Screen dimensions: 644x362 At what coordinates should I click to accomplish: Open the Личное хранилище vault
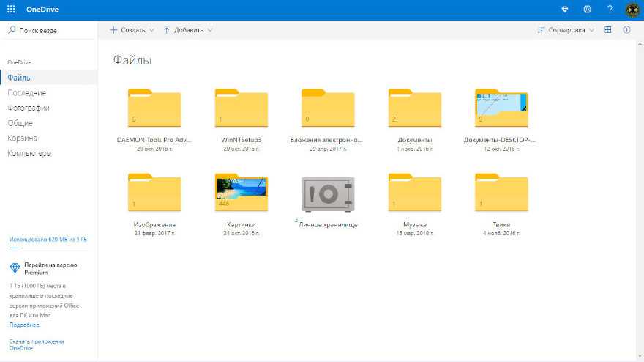point(328,195)
